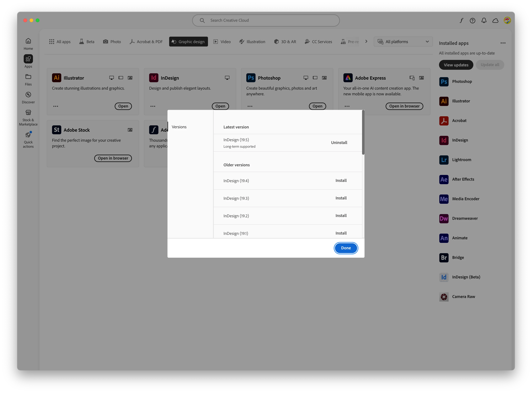The width and height of the screenshot is (532, 393).
Task: Select the Graphic design tab
Action: 188,42
